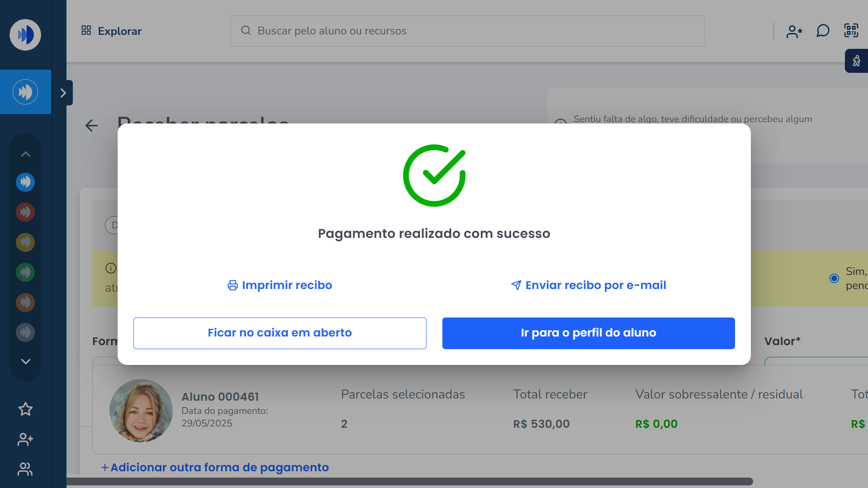Click the back arrow beside the page title
The image size is (868, 488).
[x=91, y=125]
